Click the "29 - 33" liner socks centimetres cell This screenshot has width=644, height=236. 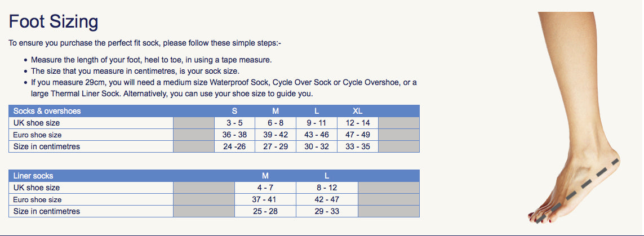click(327, 211)
